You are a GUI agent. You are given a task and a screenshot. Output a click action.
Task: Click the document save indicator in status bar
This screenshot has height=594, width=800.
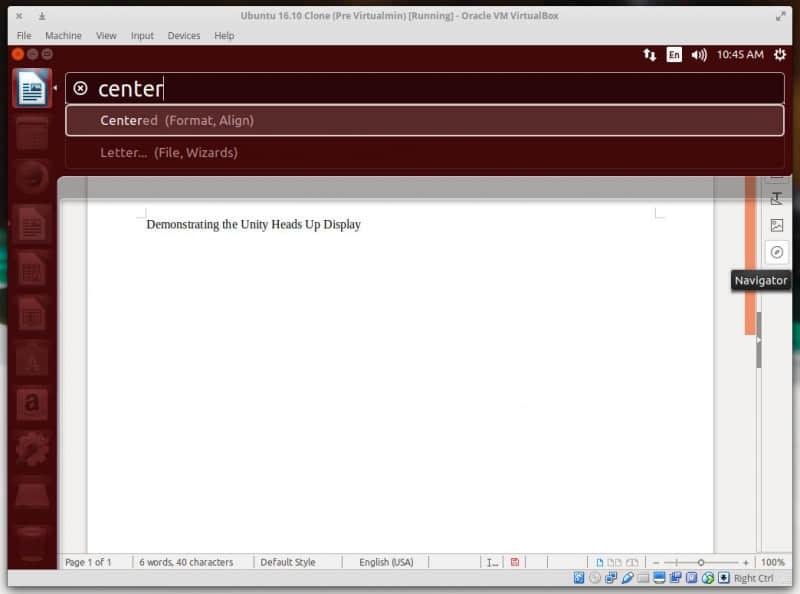(x=514, y=563)
